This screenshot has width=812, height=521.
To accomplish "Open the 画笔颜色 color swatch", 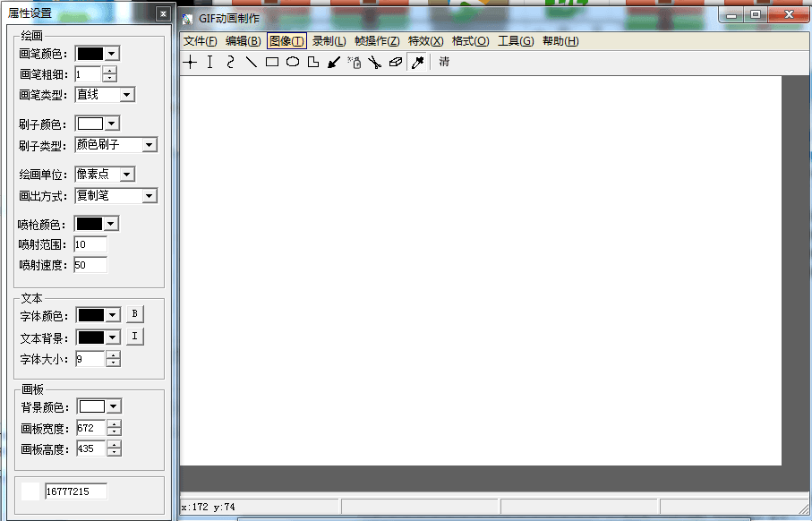I will (97, 54).
